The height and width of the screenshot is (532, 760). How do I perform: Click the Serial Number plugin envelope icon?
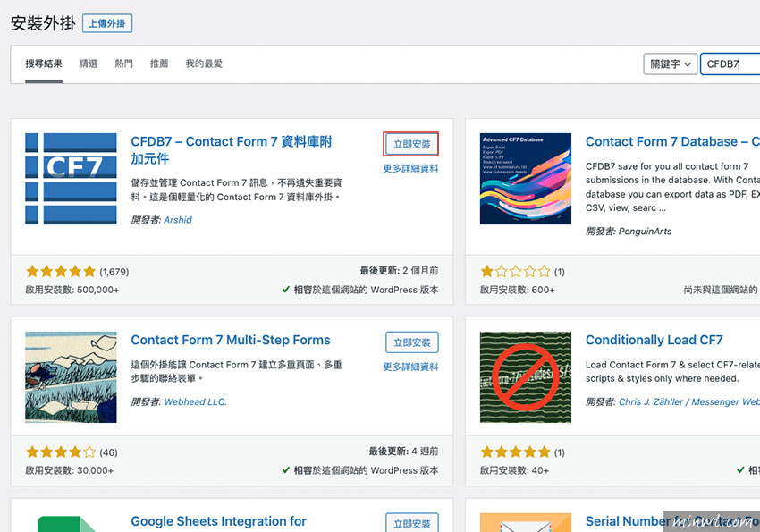click(x=526, y=523)
